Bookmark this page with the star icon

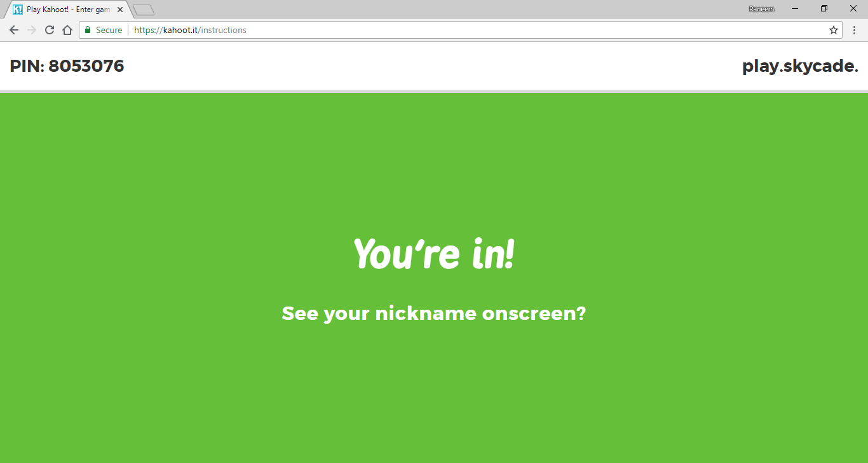[834, 30]
